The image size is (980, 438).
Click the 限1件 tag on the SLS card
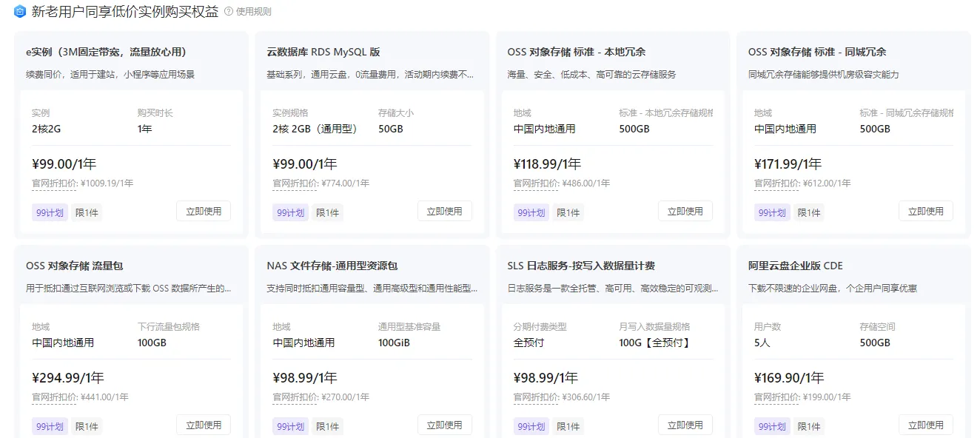568,425
